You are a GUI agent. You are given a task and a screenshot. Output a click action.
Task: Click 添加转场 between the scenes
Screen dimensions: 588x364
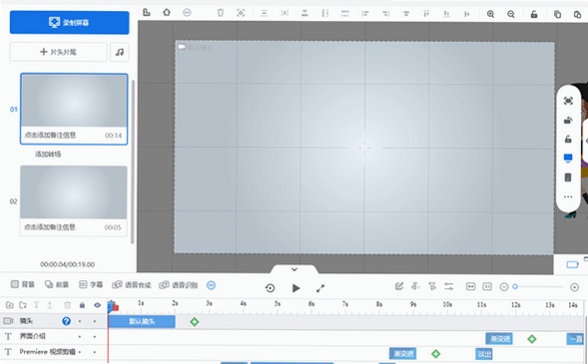[48, 154]
